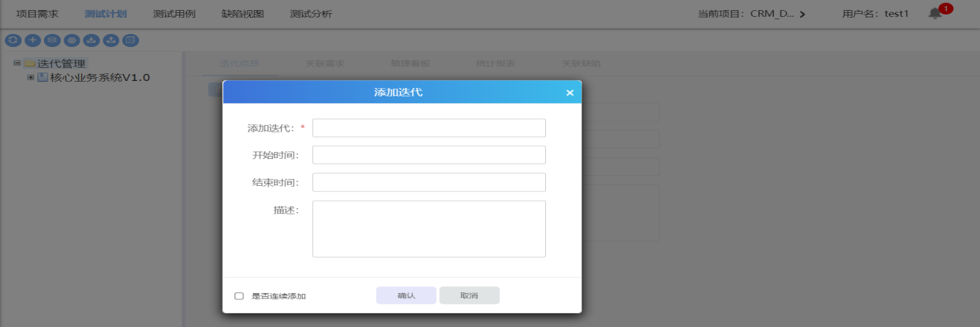Open the 项目需求 menu
This screenshot has height=327, width=980.
click(x=37, y=14)
